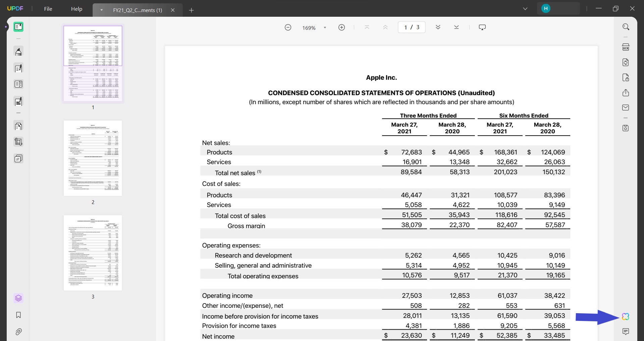Open the Organize Pages panel
Screen dimensions: 644x341
[x=18, y=298]
